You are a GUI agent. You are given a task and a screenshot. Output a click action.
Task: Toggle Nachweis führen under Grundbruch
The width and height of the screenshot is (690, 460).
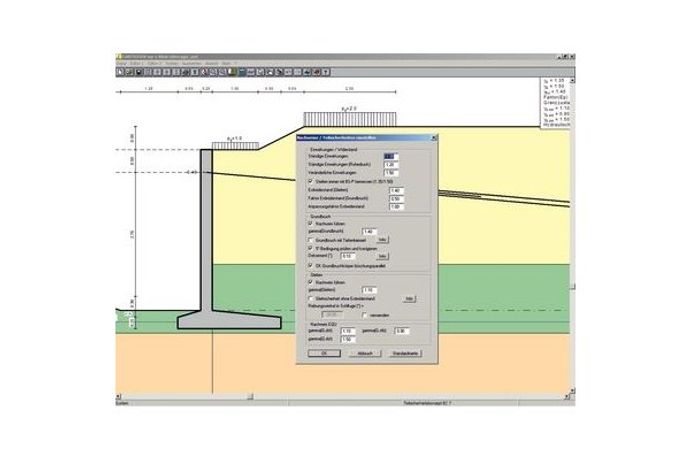pos(305,224)
